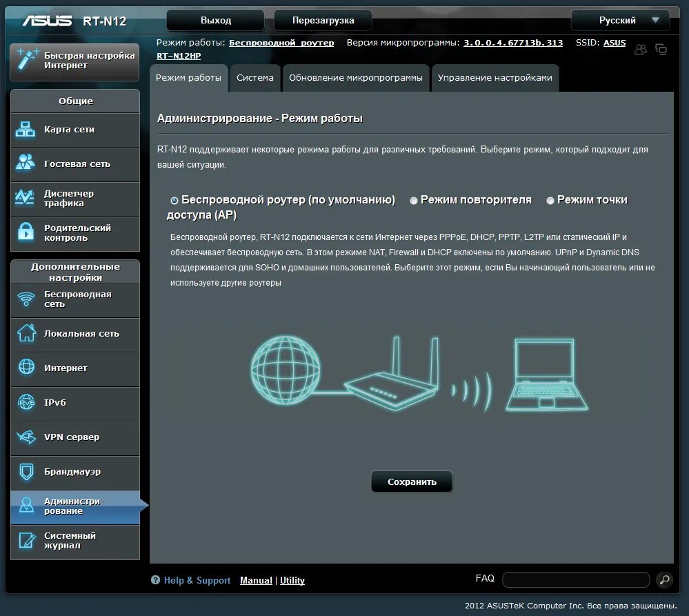Click the Firewall (Брандмауэр) shield icon
This screenshot has width=689, height=616.
(x=26, y=471)
